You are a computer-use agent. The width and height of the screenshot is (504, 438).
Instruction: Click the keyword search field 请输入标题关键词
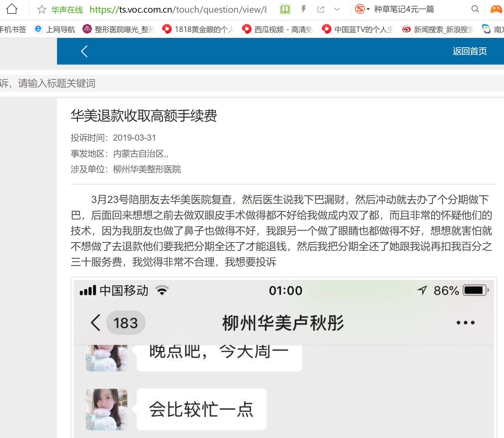pos(252,83)
